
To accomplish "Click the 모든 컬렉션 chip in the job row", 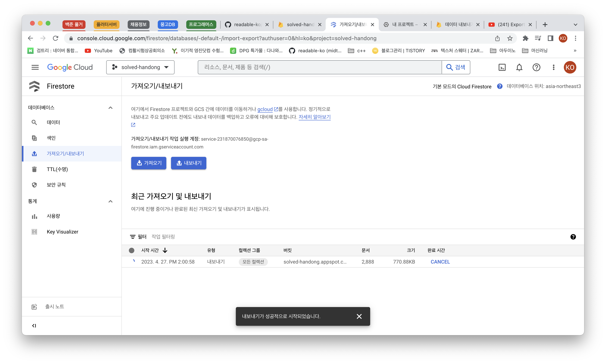I will tap(253, 262).
